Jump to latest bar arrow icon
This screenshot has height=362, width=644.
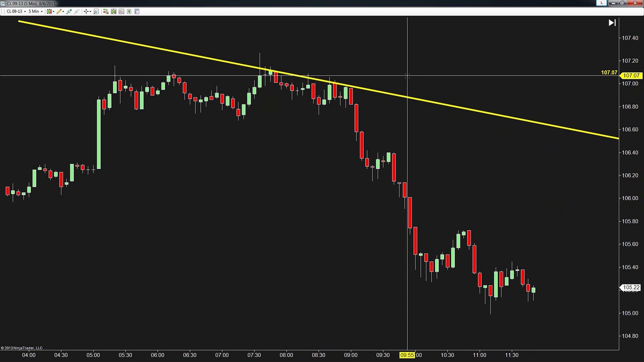(612, 23)
